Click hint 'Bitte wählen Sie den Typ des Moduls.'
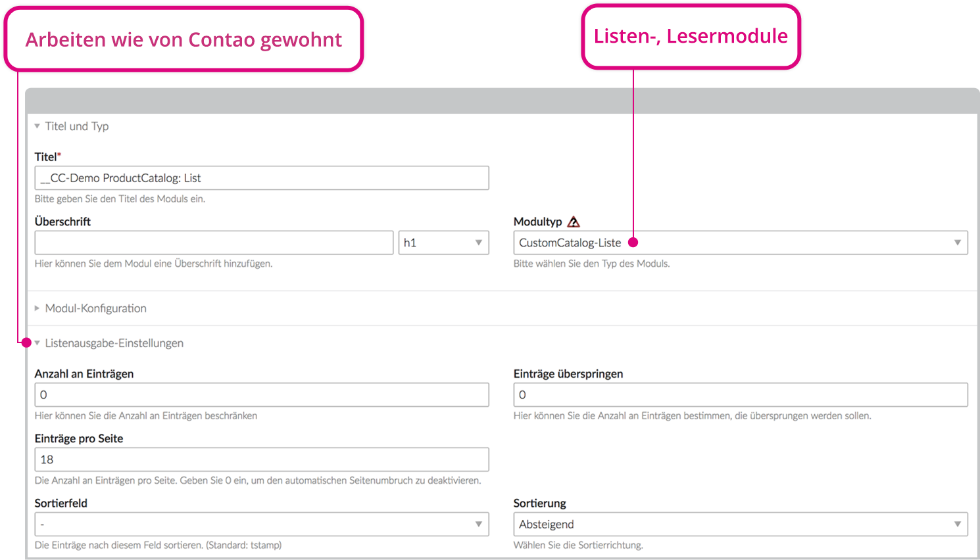980x560 pixels. click(592, 264)
